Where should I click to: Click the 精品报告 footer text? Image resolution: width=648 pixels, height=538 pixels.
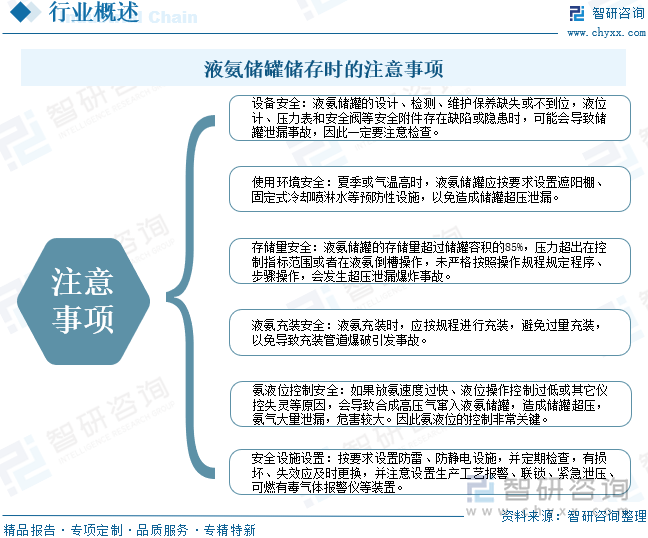tap(29, 530)
